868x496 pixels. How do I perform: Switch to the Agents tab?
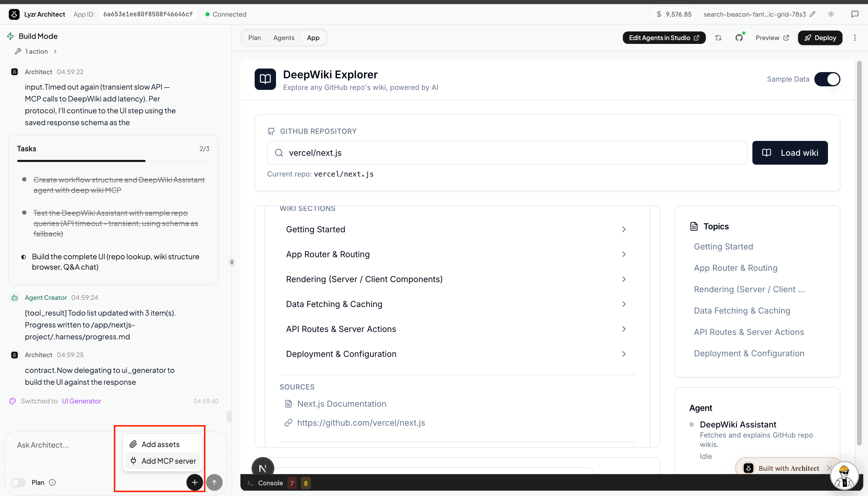pyautogui.click(x=283, y=38)
